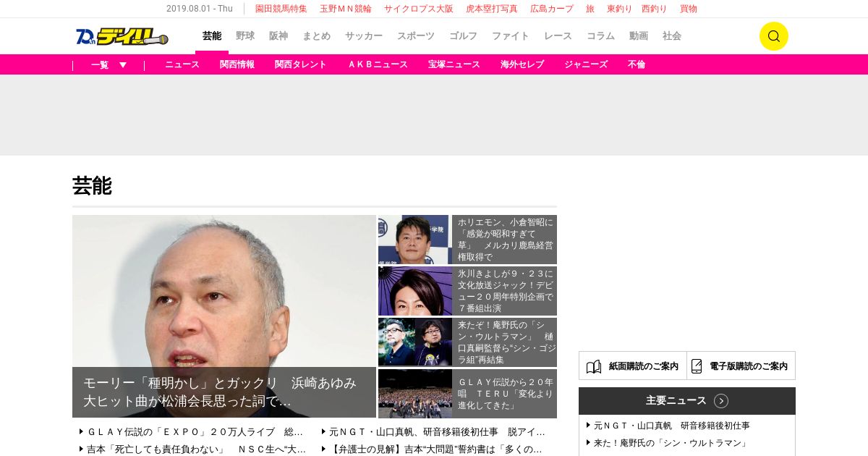Screen dimensions: 868x456
Task: Click the newspaper subscription guide book icon
Action: [x=594, y=366]
